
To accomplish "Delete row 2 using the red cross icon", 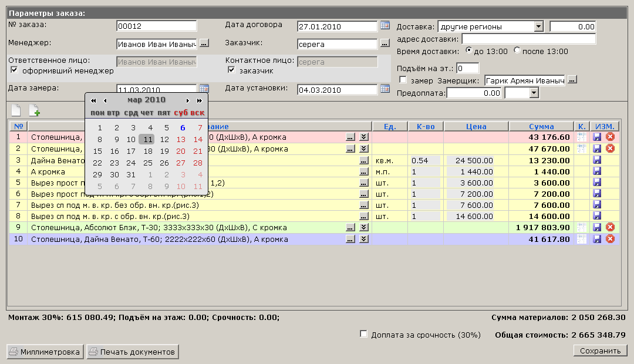I will click(x=610, y=149).
